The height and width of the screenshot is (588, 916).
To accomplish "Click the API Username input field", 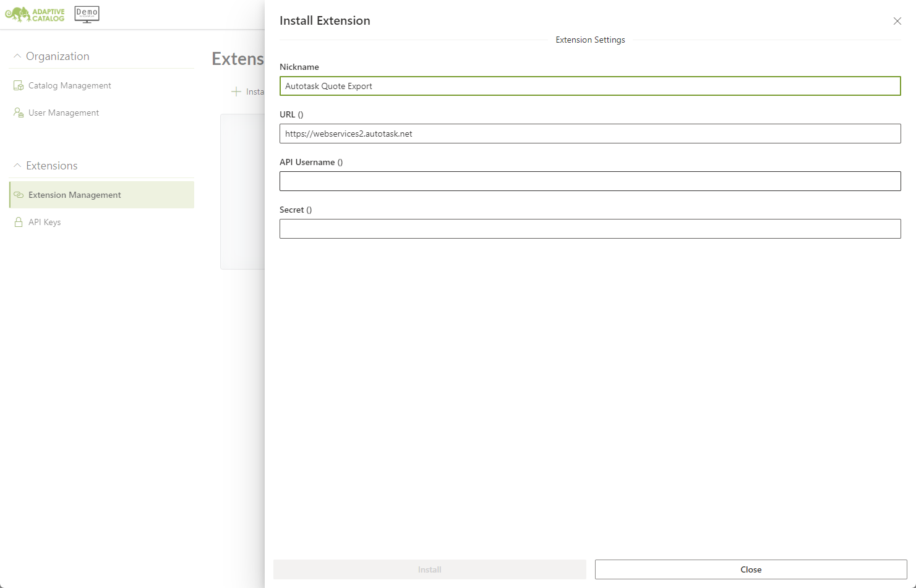I will [590, 181].
